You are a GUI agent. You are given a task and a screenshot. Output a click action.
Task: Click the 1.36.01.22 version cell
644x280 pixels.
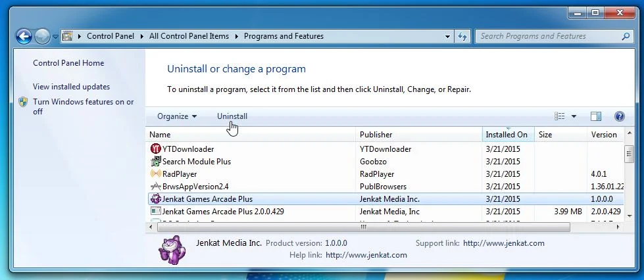coord(607,187)
